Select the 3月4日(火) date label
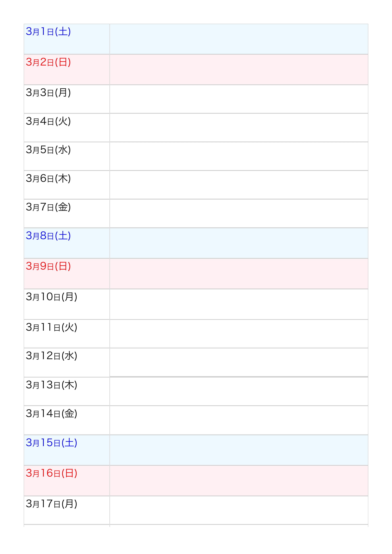Image resolution: width=392 pixels, height=554 pixels. pyautogui.click(x=48, y=121)
